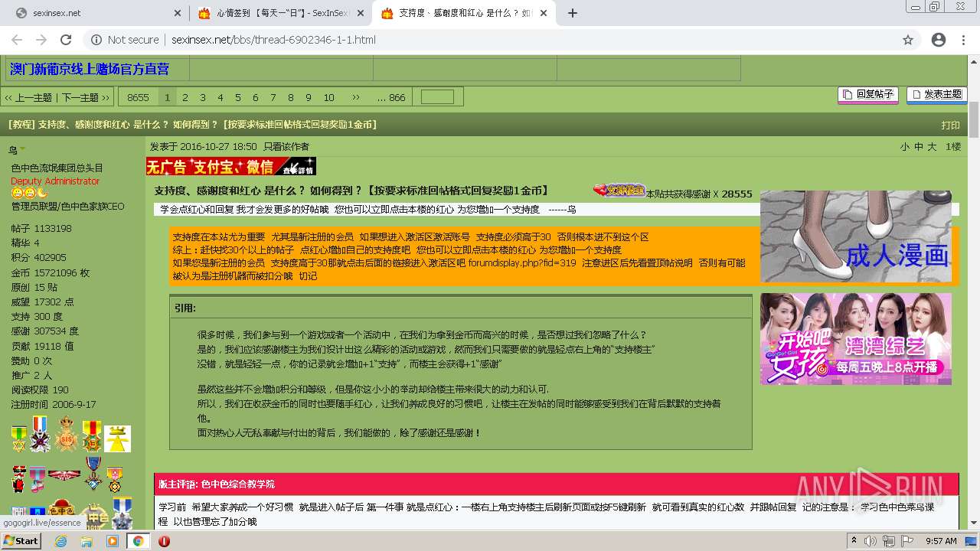Bookmark this page with star icon
This screenshot has width=980, height=551.
[908, 40]
